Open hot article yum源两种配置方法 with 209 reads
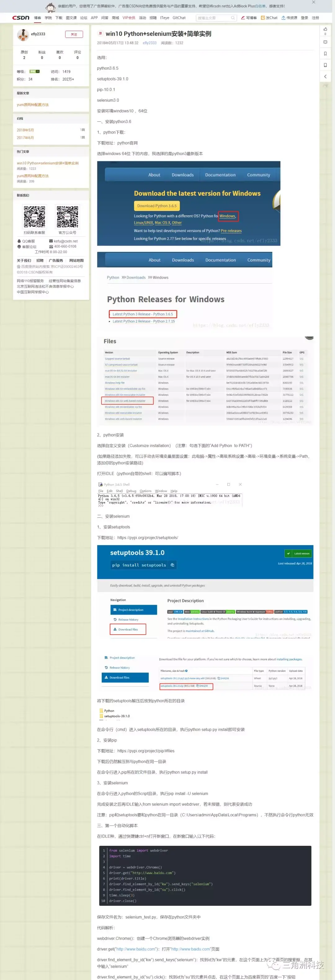Image resolution: width=335 pixels, height=980 pixels. click(33, 176)
